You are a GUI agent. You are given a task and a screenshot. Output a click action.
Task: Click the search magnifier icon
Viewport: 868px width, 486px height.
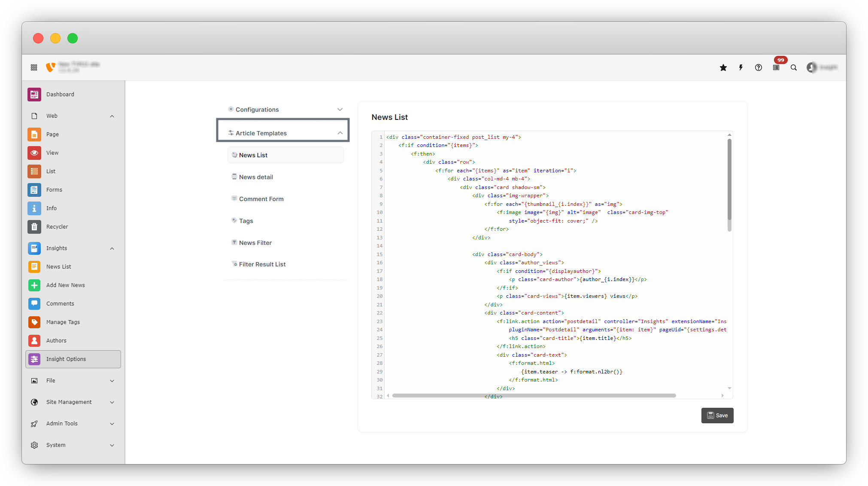(794, 67)
